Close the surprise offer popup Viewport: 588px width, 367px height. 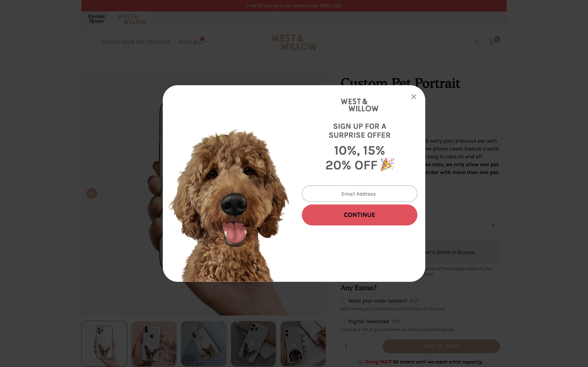click(414, 97)
